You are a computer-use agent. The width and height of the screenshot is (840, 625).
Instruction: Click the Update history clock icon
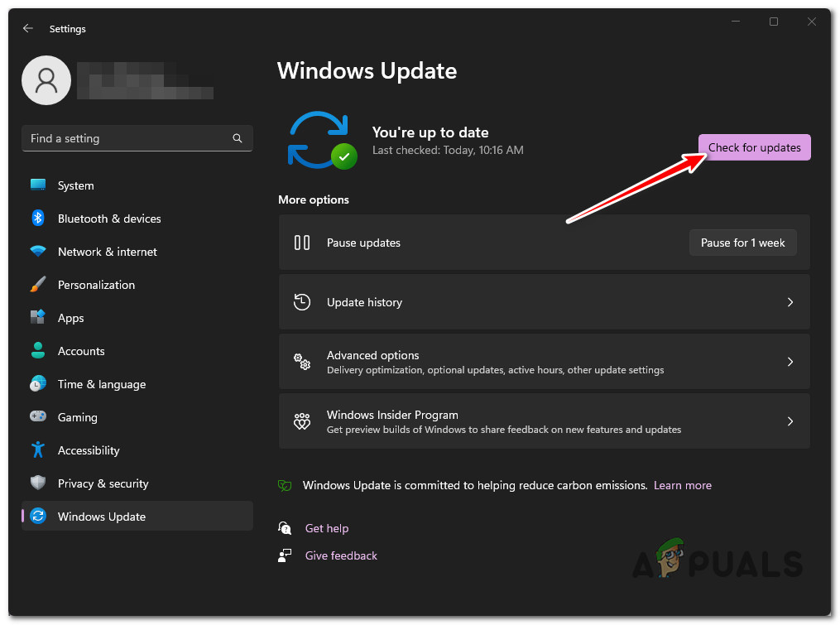pos(302,302)
